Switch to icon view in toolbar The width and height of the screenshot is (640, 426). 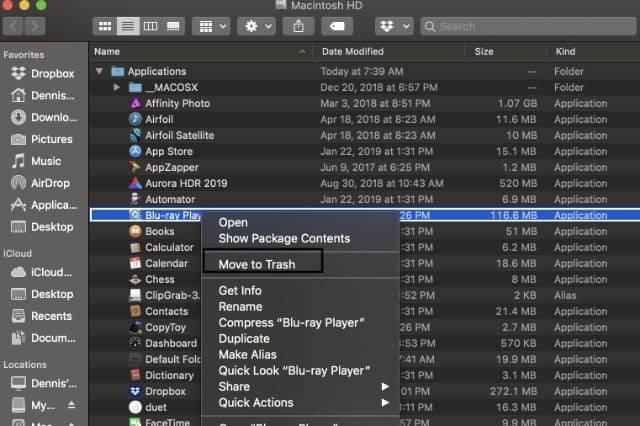[x=104, y=26]
